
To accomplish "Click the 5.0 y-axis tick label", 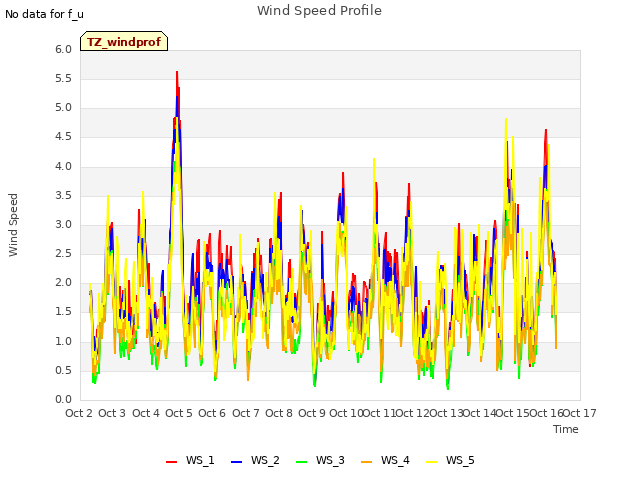I will (x=64, y=108).
